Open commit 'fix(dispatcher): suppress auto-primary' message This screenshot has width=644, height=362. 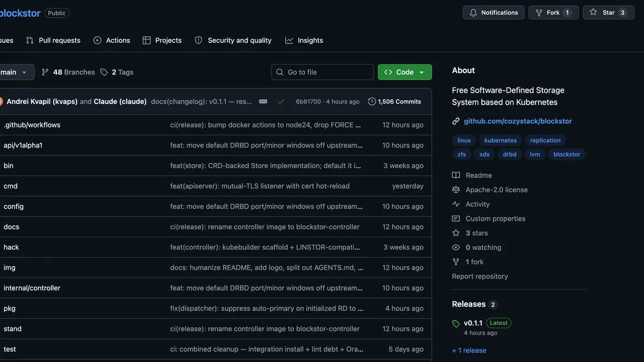click(267, 308)
